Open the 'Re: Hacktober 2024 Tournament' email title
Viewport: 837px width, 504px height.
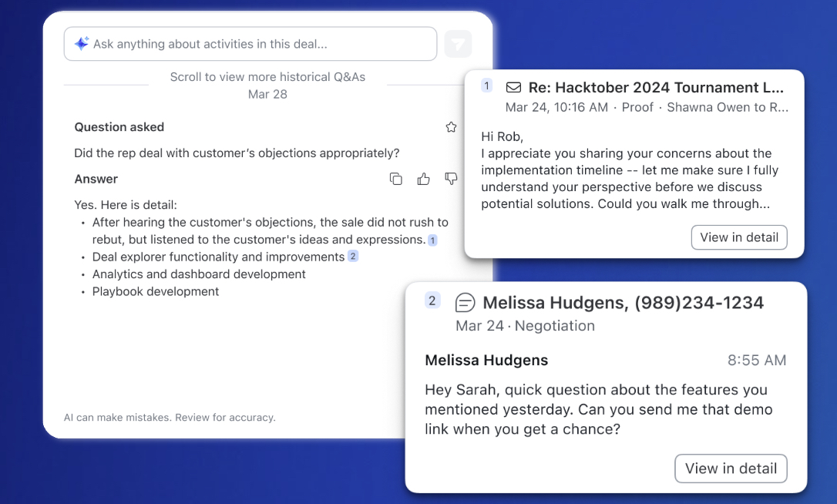655,88
